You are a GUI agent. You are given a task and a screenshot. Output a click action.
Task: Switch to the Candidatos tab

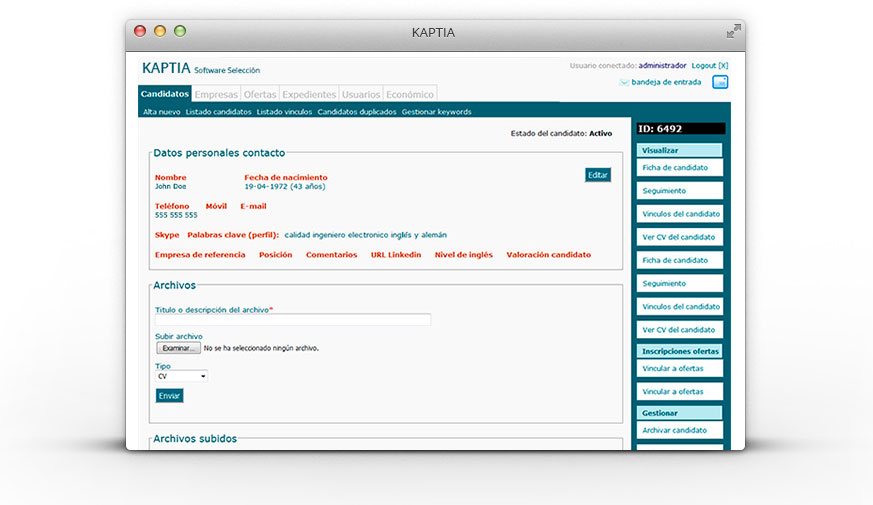pos(165,94)
